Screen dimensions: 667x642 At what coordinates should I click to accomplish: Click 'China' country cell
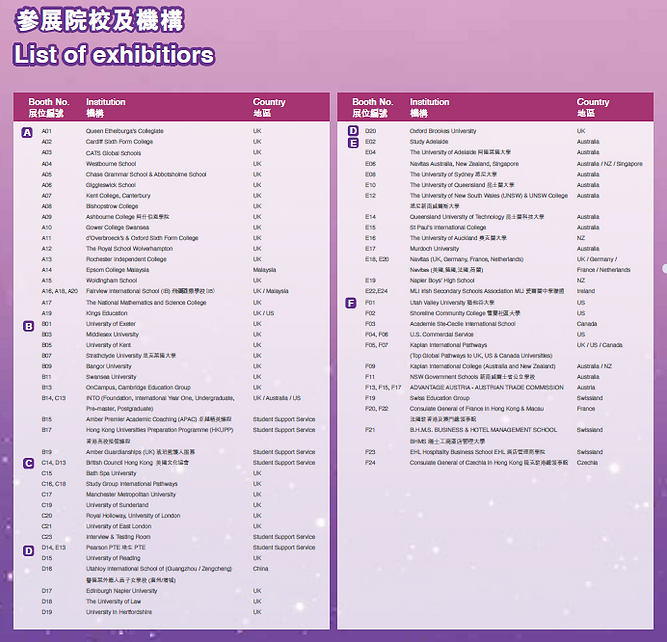260,569
